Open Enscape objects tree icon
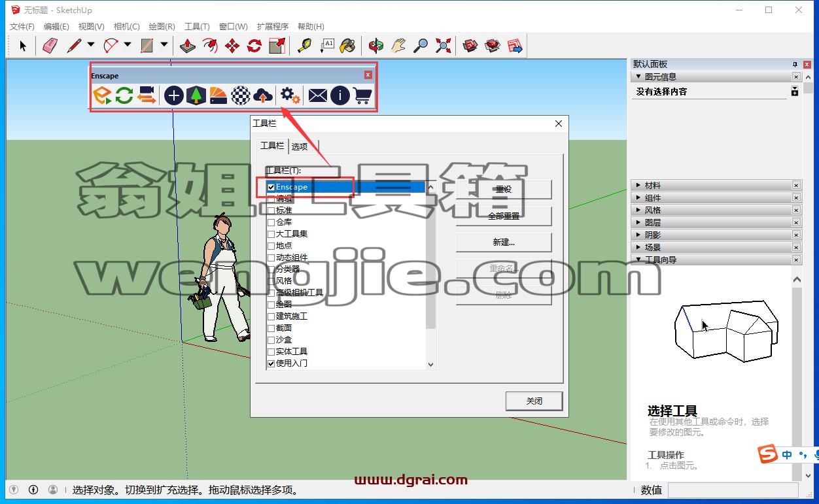This screenshot has height=504, width=819. click(x=196, y=96)
